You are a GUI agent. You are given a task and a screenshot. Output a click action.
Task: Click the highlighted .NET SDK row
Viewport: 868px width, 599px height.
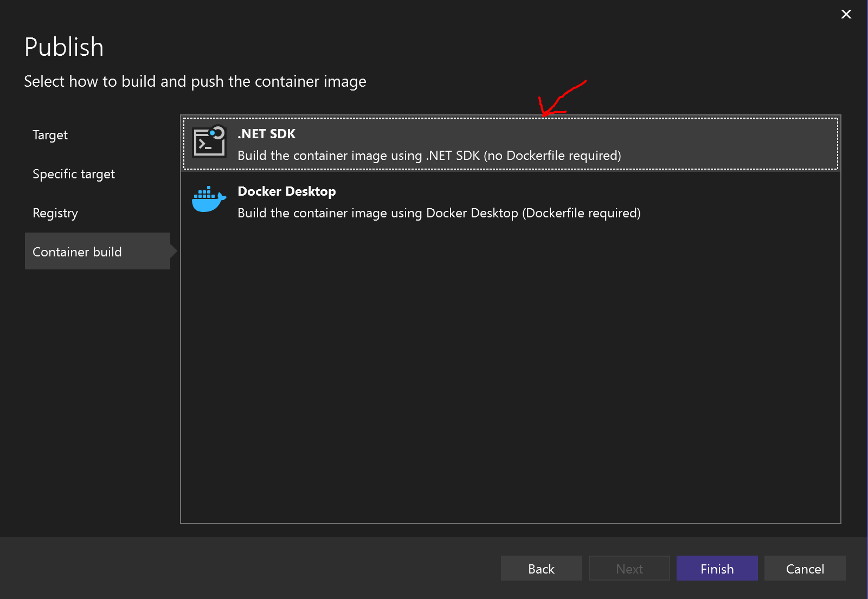(x=510, y=143)
